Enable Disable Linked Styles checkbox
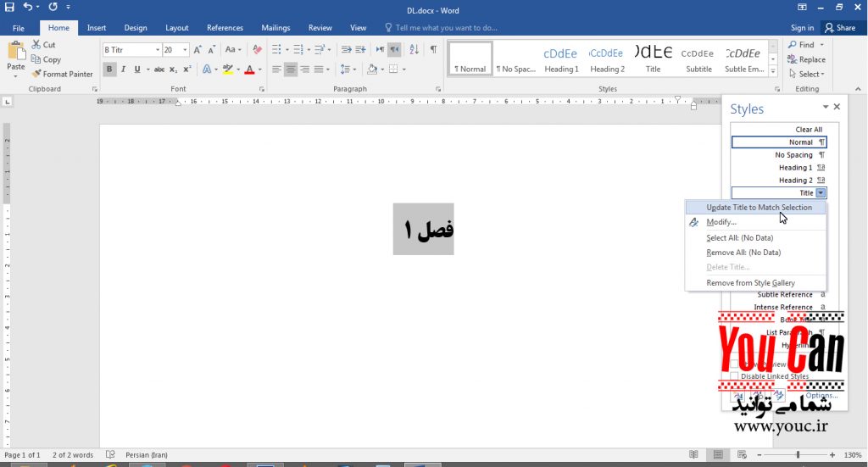This screenshot has width=868, height=467. pyautogui.click(x=735, y=376)
